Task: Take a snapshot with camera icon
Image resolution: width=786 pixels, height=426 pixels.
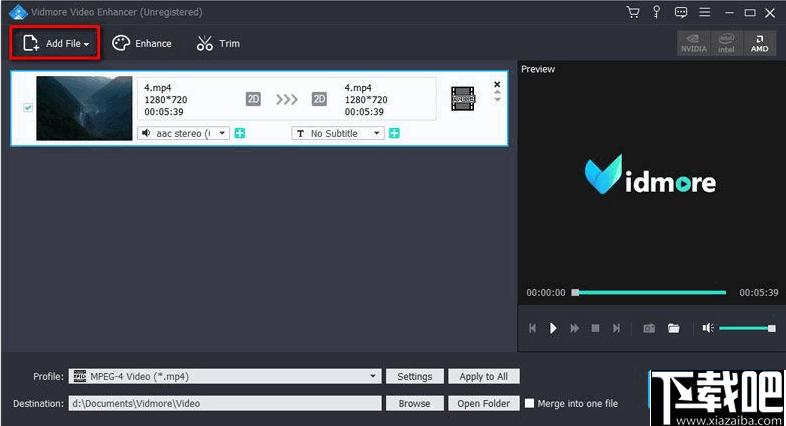Action: click(x=649, y=328)
